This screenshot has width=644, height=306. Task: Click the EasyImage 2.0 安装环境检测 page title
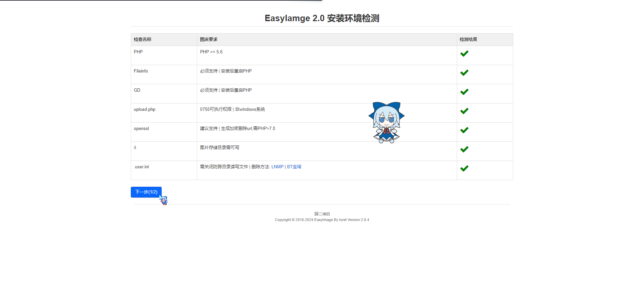coord(322,18)
